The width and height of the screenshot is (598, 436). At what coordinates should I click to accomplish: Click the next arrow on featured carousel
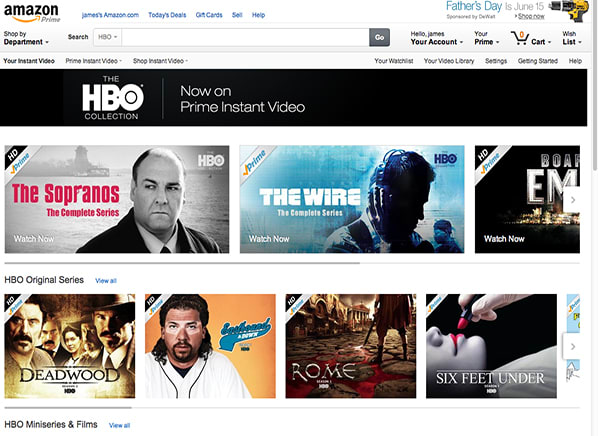point(572,200)
